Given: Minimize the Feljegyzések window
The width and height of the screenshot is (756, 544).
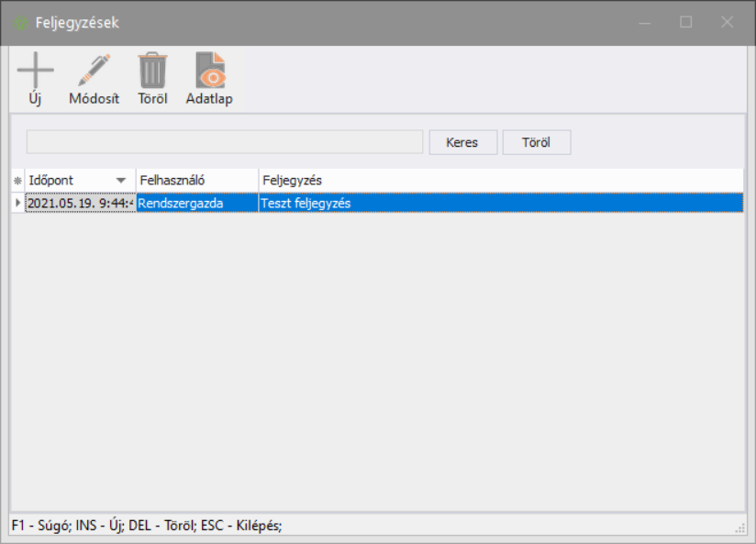Looking at the screenshot, I should coord(644,22).
